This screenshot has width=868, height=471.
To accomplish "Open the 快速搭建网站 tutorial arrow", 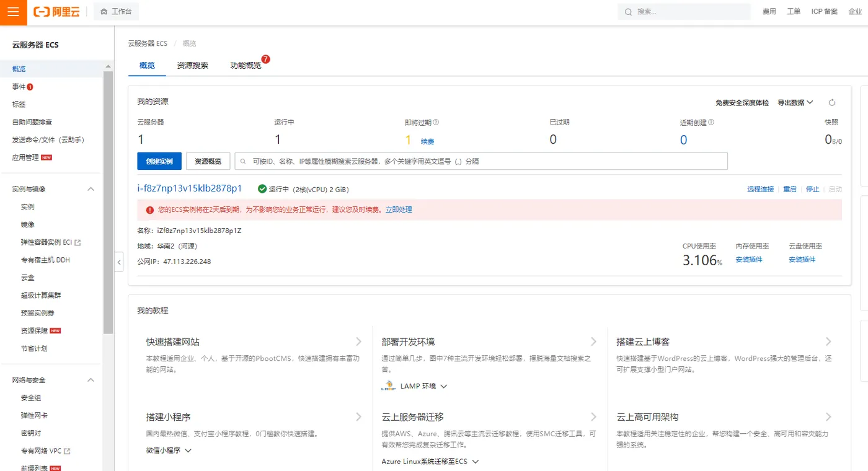I will [358, 341].
